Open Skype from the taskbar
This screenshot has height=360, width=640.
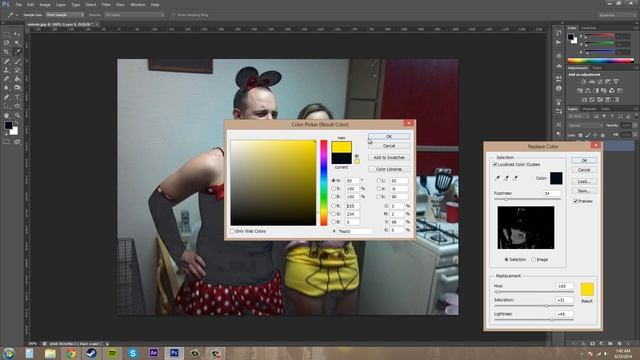133,353
